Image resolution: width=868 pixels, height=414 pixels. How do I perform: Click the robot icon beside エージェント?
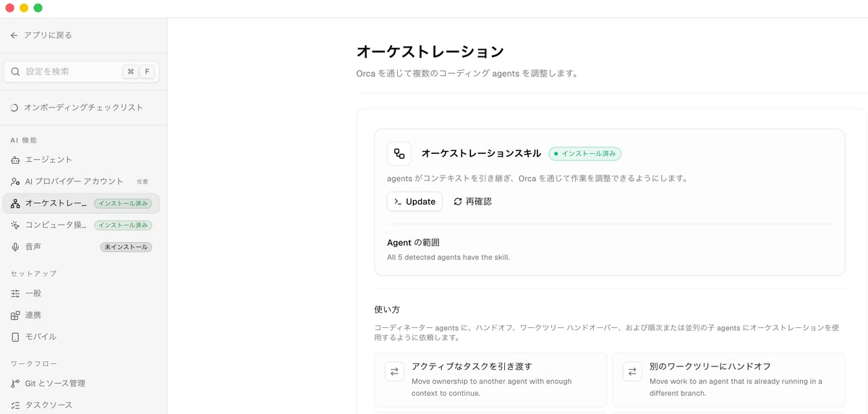coord(15,160)
